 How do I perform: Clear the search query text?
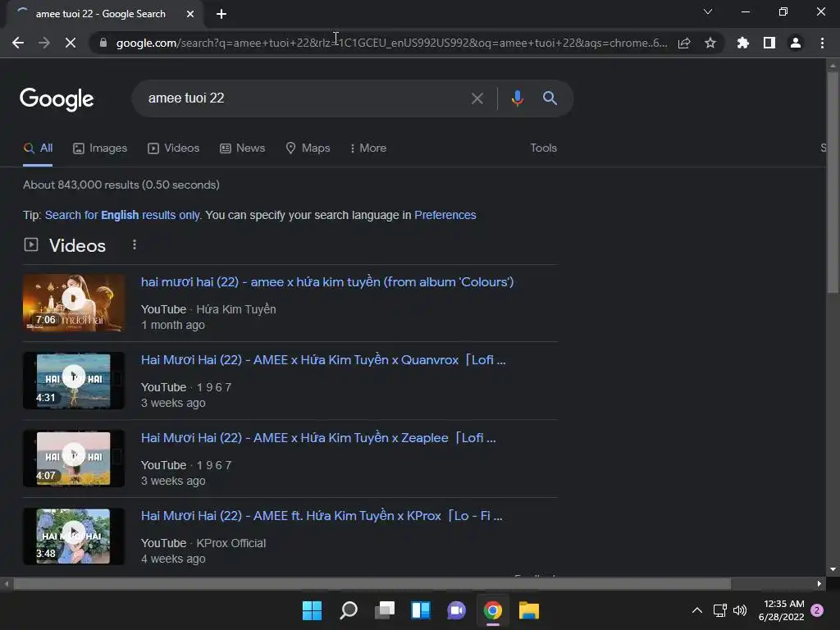(x=477, y=98)
